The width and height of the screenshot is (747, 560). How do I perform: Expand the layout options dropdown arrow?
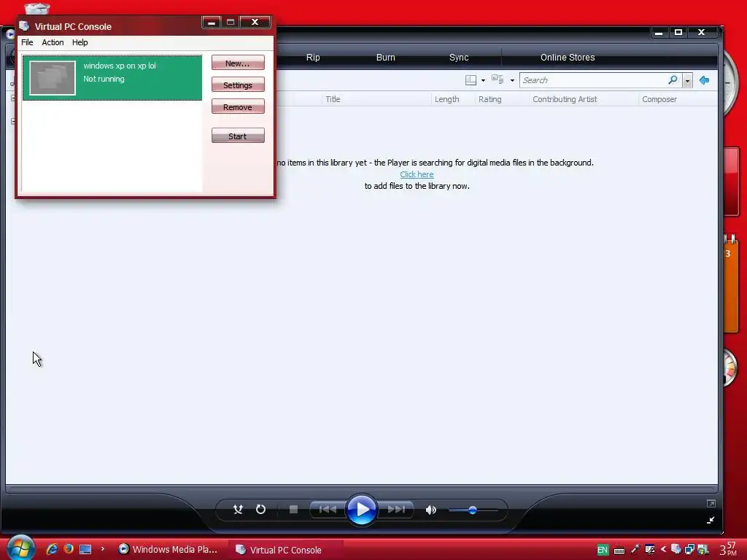coord(483,80)
